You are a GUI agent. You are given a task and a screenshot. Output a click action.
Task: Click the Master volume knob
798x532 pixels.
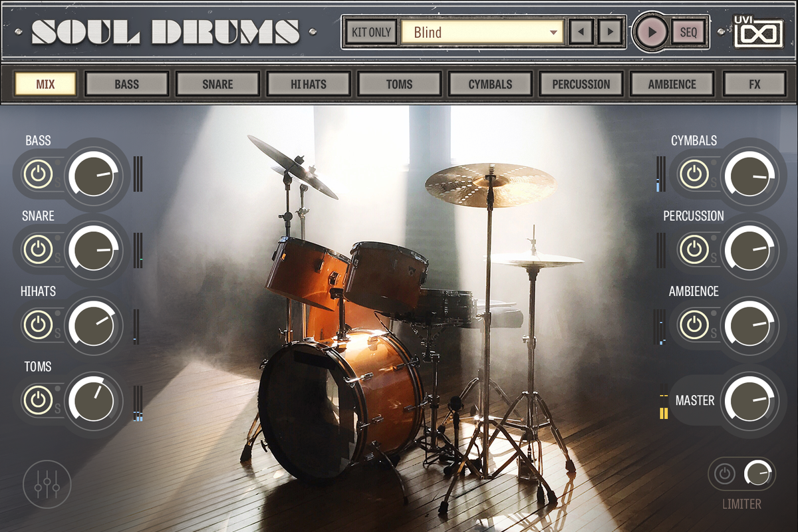click(x=750, y=401)
